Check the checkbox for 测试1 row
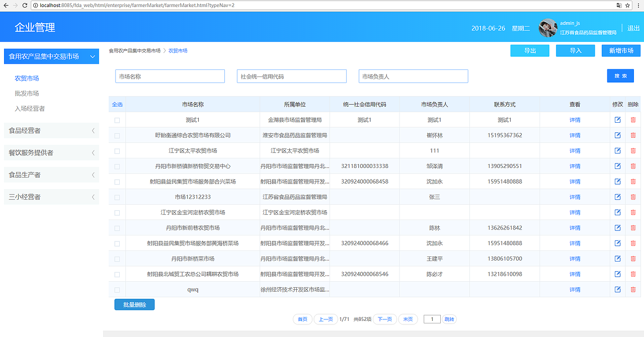Screen dimensions: 644x337 point(117,120)
